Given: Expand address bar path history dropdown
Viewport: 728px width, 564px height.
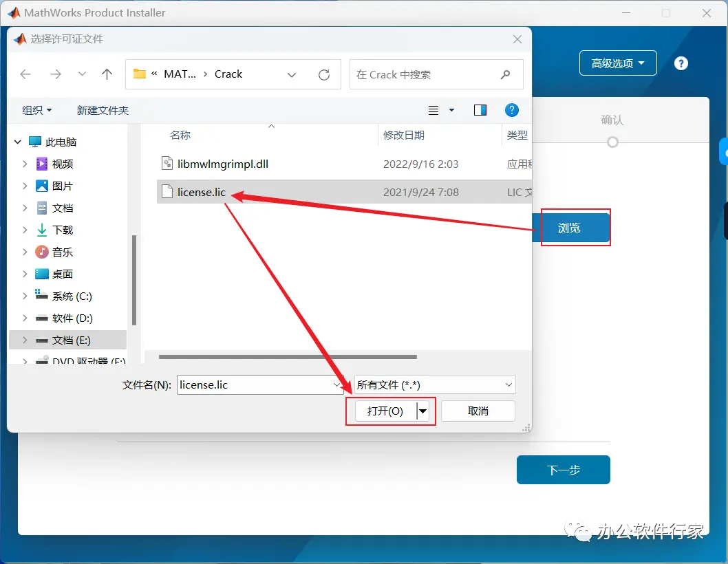Looking at the screenshot, I should [292, 75].
